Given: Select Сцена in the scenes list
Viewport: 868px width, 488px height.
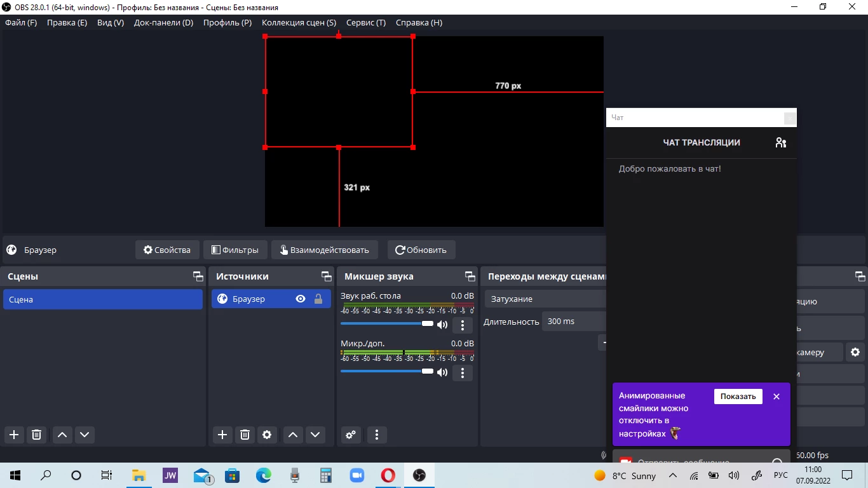Looking at the screenshot, I should [103, 299].
